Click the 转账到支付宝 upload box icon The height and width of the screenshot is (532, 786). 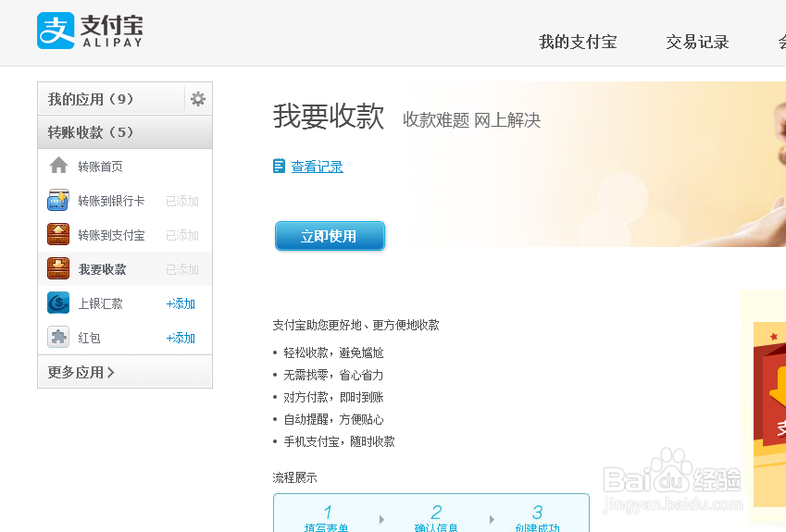coord(58,234)
